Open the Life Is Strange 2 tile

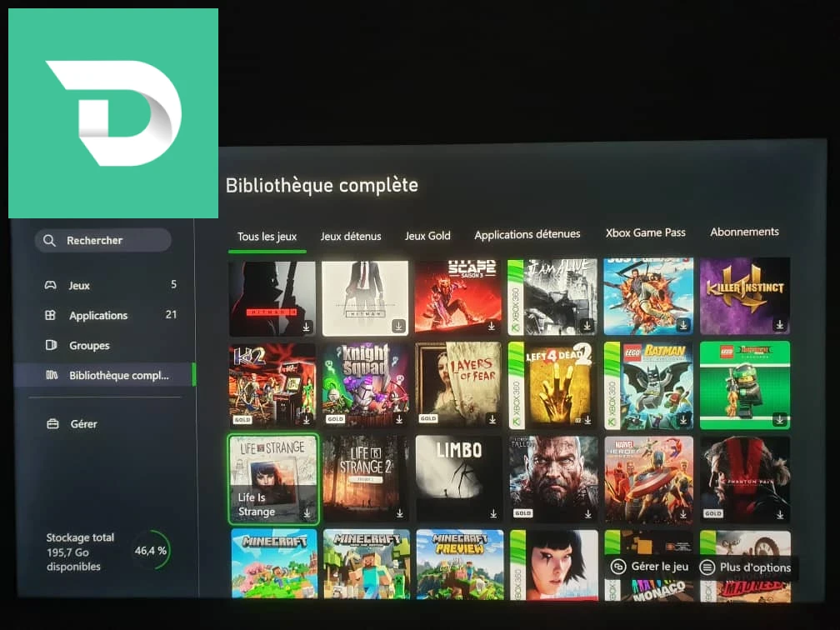click(365, 478)
